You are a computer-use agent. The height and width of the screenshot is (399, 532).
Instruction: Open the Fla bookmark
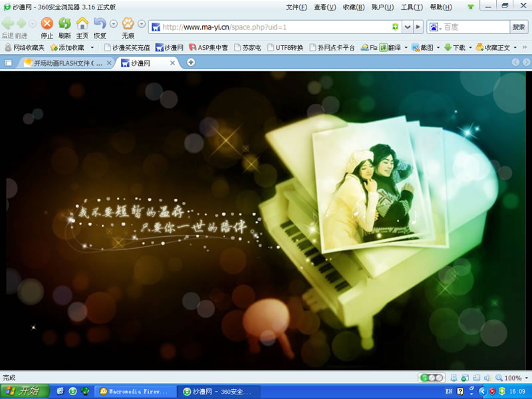click(x=369, y=48)
